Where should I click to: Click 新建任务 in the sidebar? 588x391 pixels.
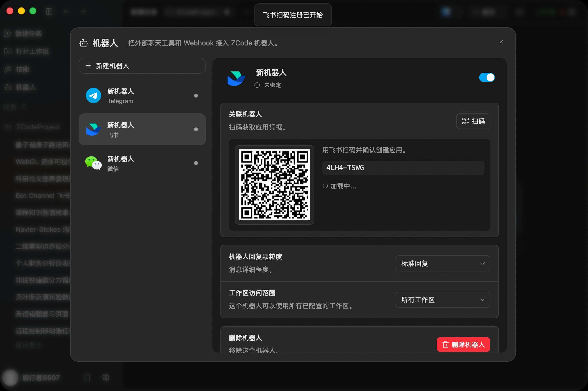[23, 33]
